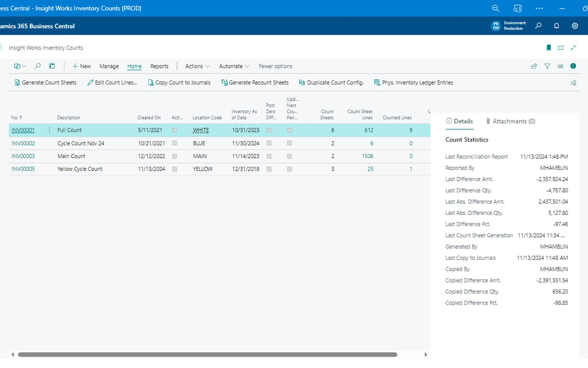Click Duplicate Count Config.
588x368 pixels.
[331, 82]
